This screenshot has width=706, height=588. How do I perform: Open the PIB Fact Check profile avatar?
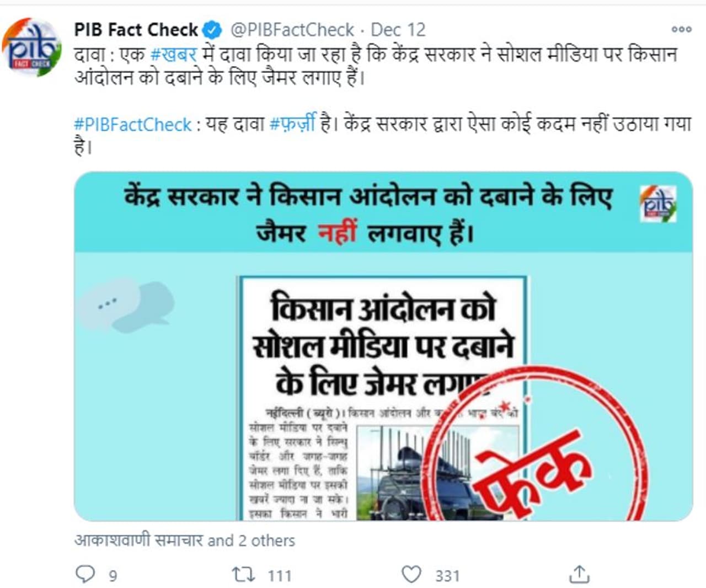pyautogui.click(x=31, y=47)
